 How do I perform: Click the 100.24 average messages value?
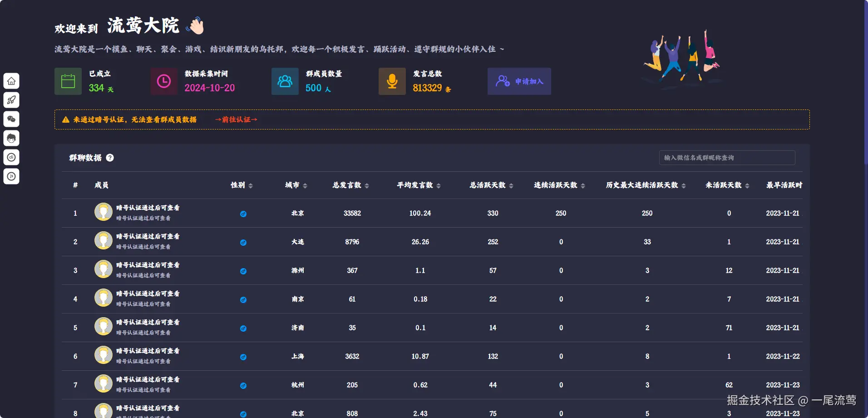click(x=420, y=213)
